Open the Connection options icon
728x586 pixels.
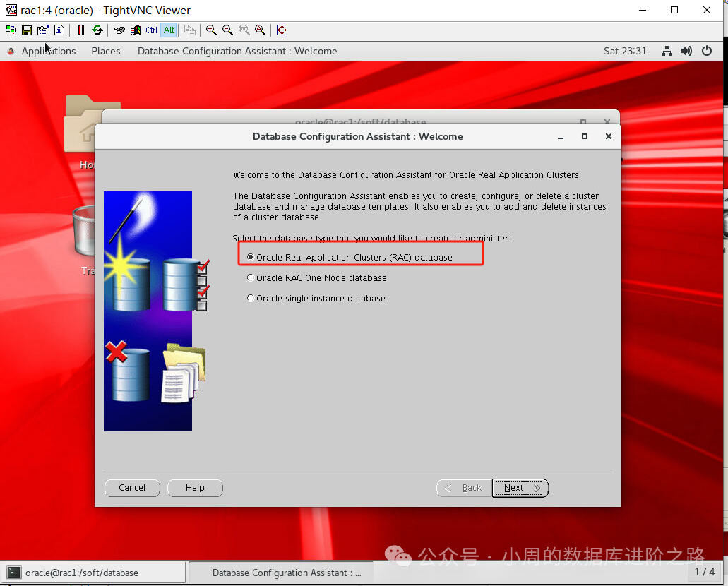point(42,30)
